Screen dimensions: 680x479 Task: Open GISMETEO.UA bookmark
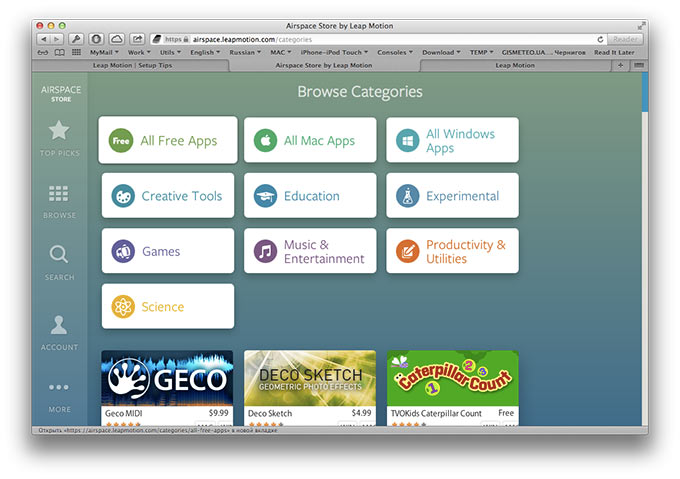543,52
